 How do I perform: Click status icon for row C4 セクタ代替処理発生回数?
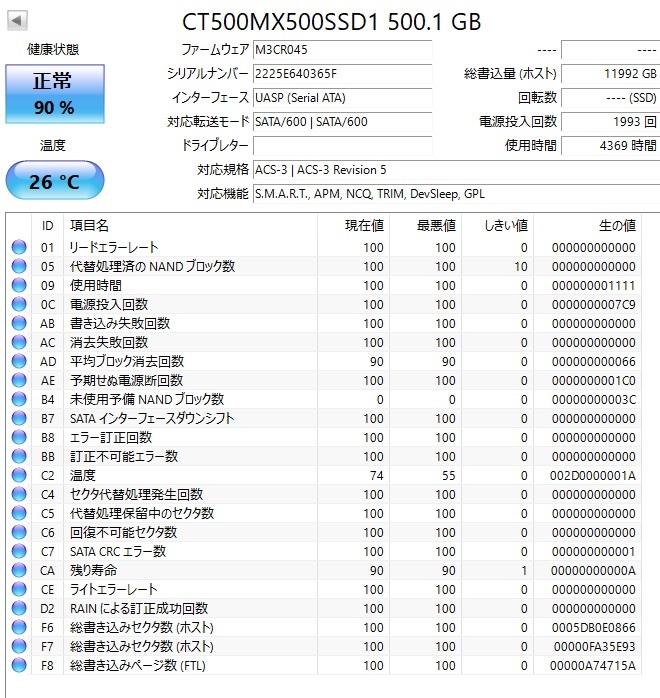(x=19, y=494)
